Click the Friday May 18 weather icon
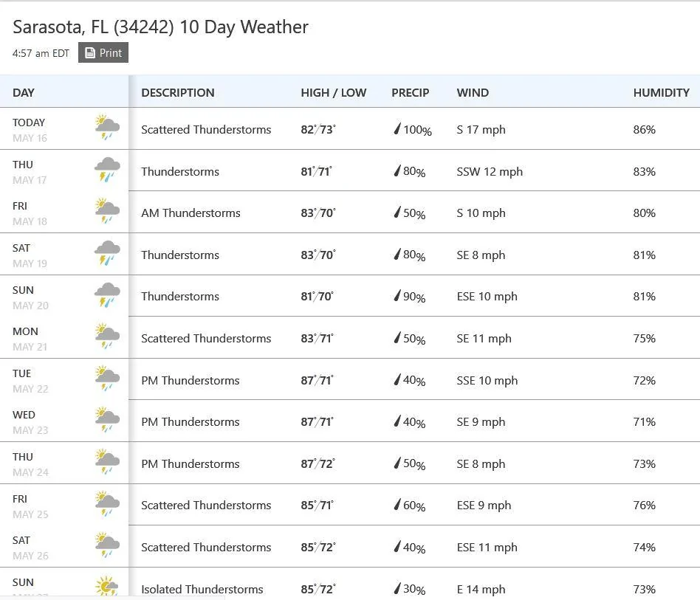 pyautogui.click(x=107, y=210)
